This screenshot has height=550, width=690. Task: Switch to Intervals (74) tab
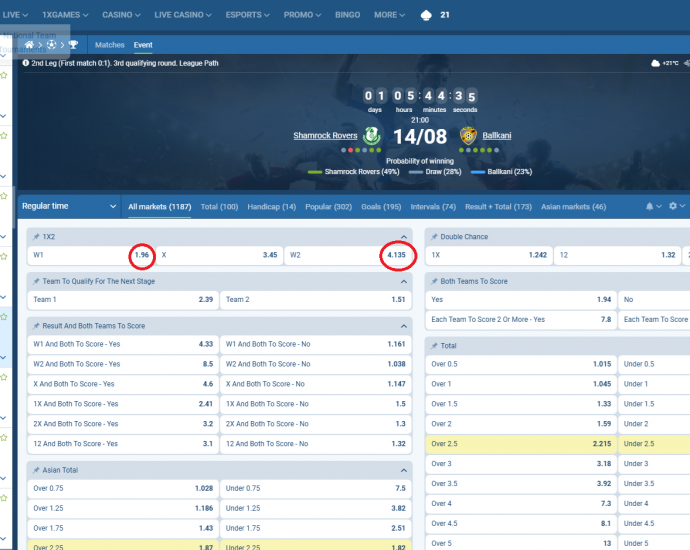(433, 207)
